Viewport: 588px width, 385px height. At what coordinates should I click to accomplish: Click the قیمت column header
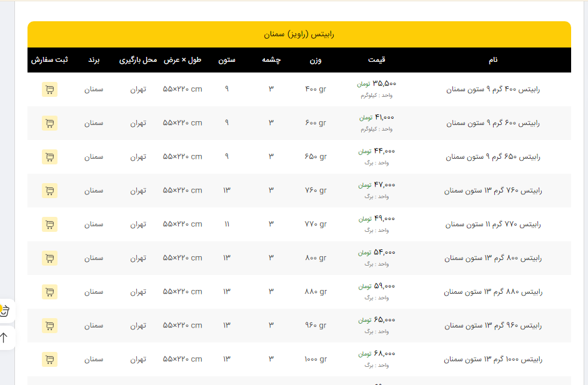click(x=376, y=60)
